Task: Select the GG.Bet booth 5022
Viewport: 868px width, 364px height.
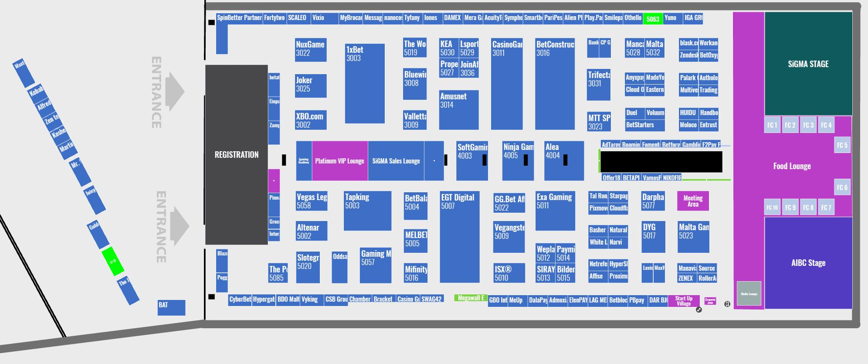Action: pyautogui.click(x=509, y=203)
